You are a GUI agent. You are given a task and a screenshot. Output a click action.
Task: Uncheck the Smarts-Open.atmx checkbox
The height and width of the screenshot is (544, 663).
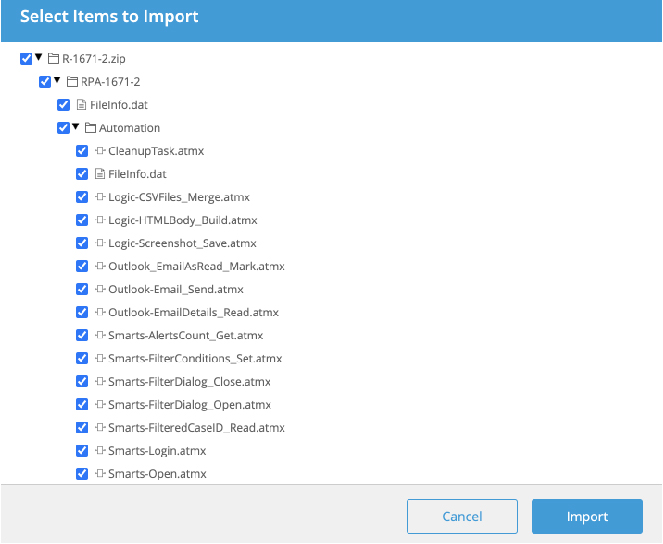click(x=82, y=474)
